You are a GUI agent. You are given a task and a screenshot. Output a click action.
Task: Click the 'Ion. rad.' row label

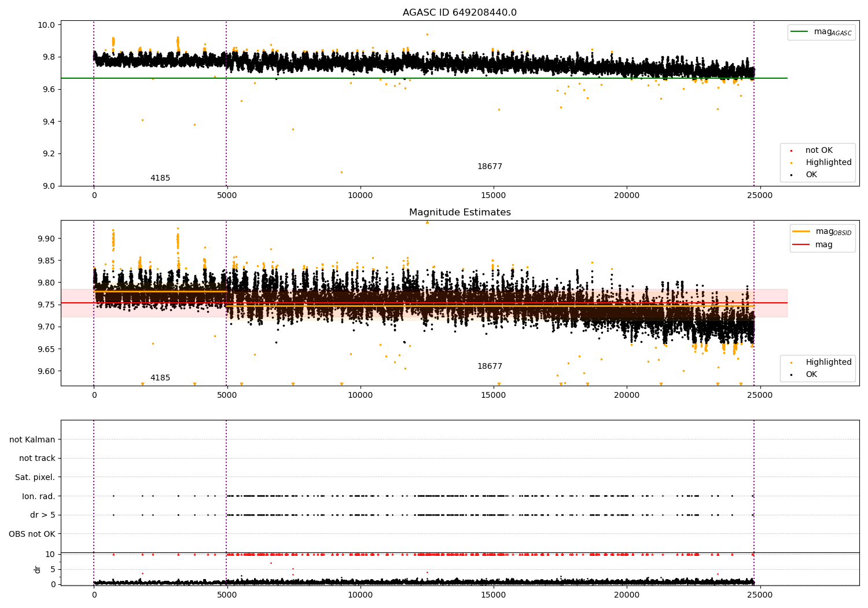pos(39,496)
